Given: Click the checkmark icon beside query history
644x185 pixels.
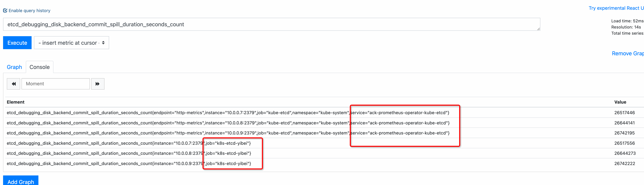Looking at the screenshot, I should [5, 10].
